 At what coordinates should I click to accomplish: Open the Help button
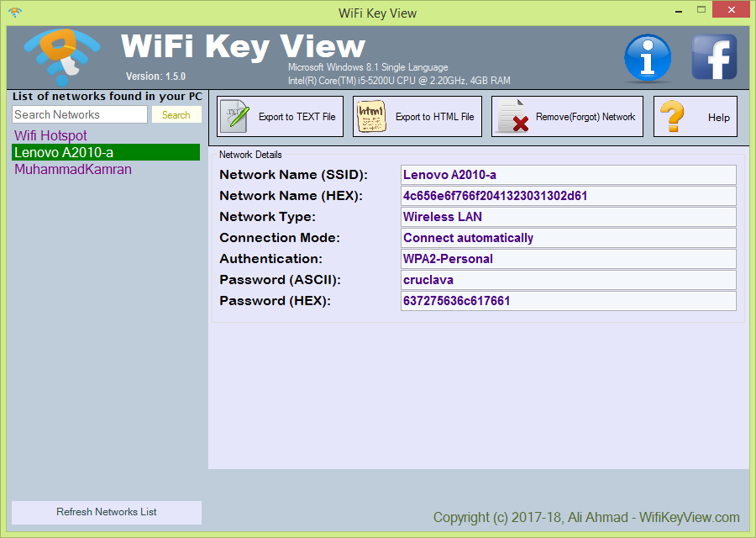coord(696,116)
